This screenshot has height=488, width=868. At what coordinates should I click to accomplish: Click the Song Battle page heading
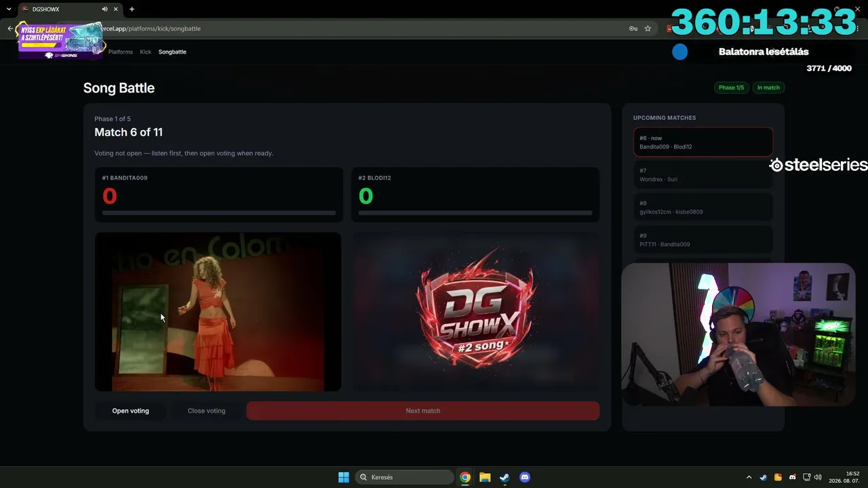pos(119,88)
